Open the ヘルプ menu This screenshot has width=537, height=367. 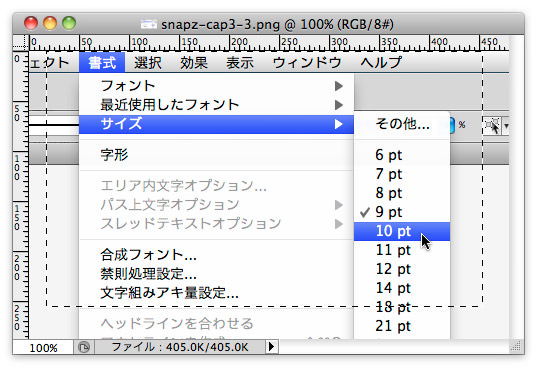(381, 63)
